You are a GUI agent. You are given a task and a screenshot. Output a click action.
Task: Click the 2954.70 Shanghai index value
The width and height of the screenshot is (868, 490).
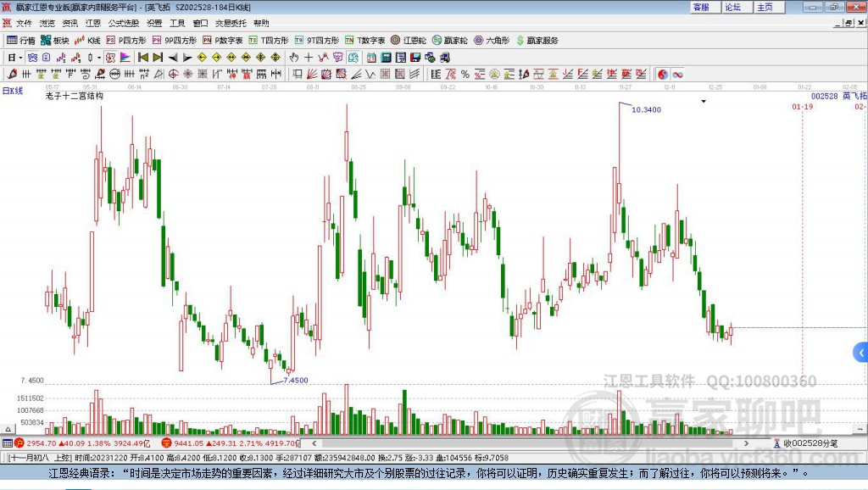(42, 443)
